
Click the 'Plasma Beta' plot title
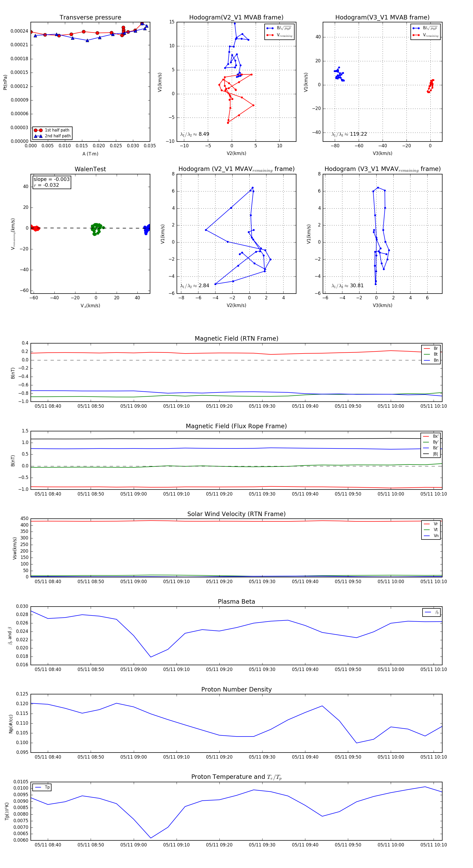pos(236,602)
